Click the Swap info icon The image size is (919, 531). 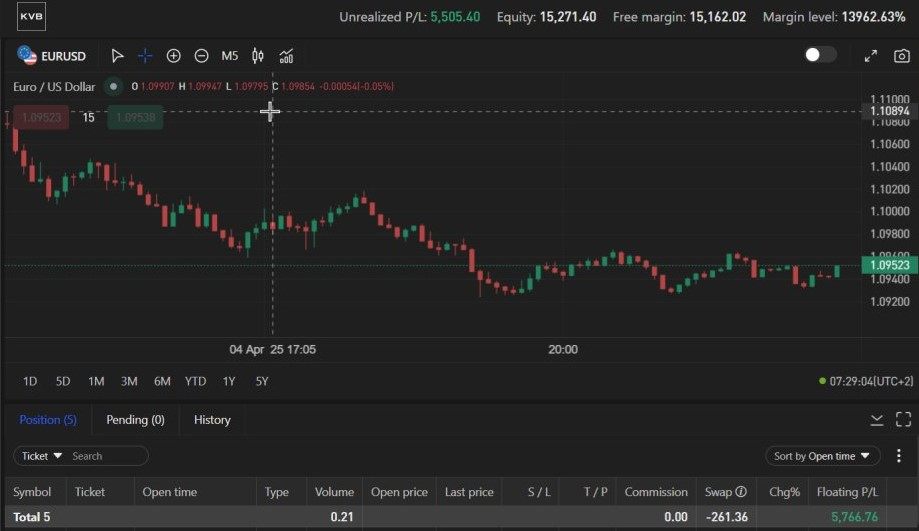click(741, 492)
